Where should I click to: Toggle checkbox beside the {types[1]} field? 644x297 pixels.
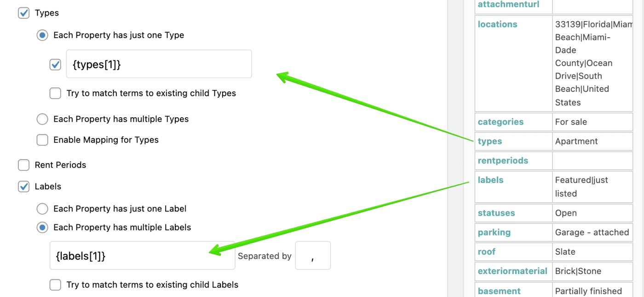point(55,64)
